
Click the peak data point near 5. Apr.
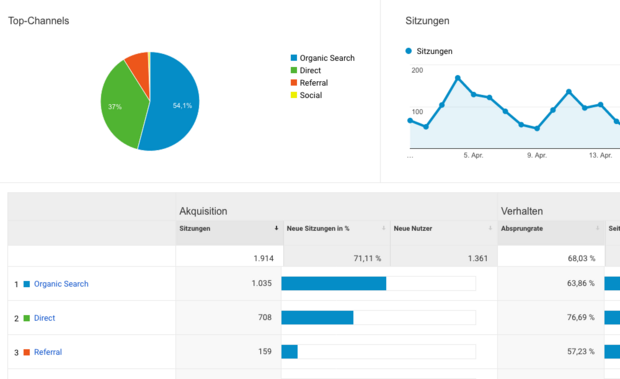coord(458,78)
